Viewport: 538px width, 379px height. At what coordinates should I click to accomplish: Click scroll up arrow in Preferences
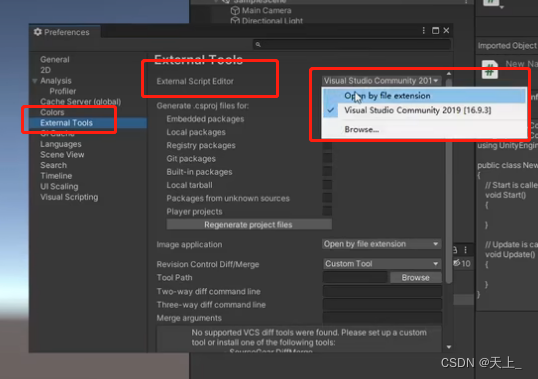449,74
